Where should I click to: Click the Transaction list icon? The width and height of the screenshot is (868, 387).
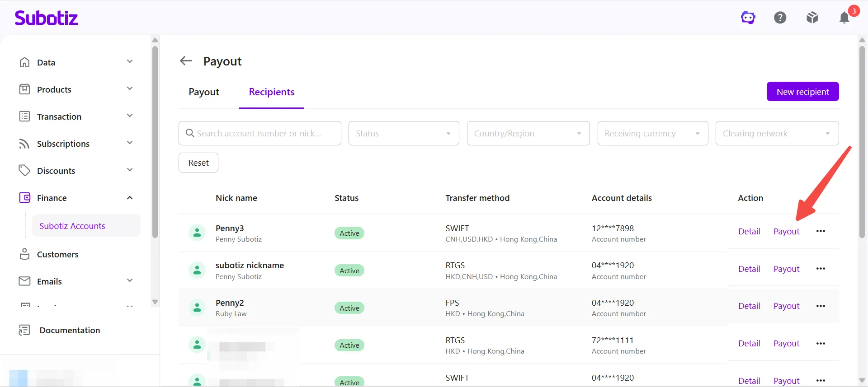24,117
